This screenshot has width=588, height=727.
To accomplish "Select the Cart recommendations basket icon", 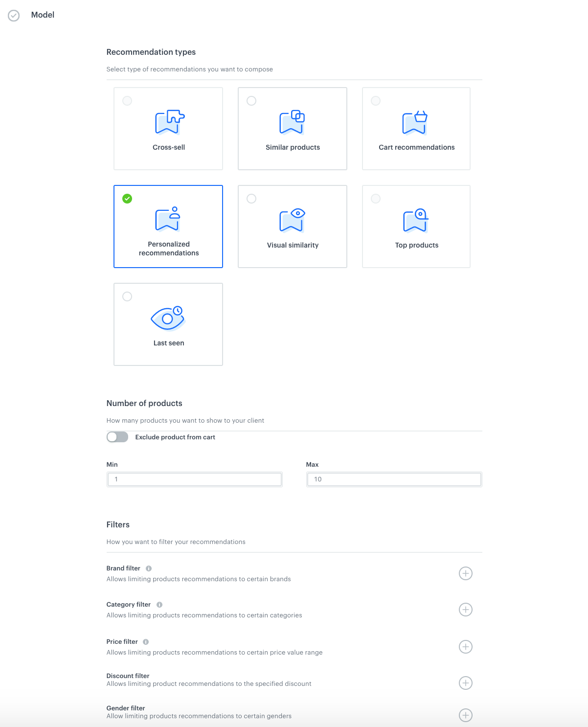I will click(416, 123).
